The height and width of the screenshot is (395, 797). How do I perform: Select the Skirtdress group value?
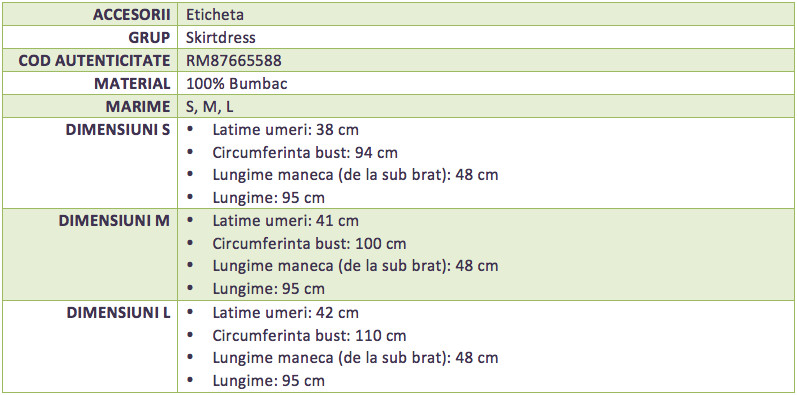(x=221, y=38)
